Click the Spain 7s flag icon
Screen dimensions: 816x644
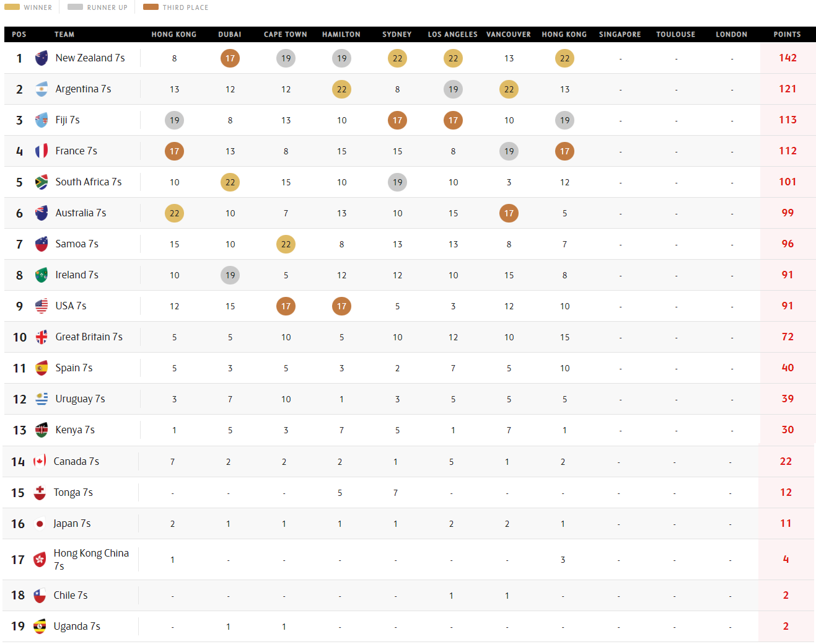pyautogui.click(x=42, y=368)
